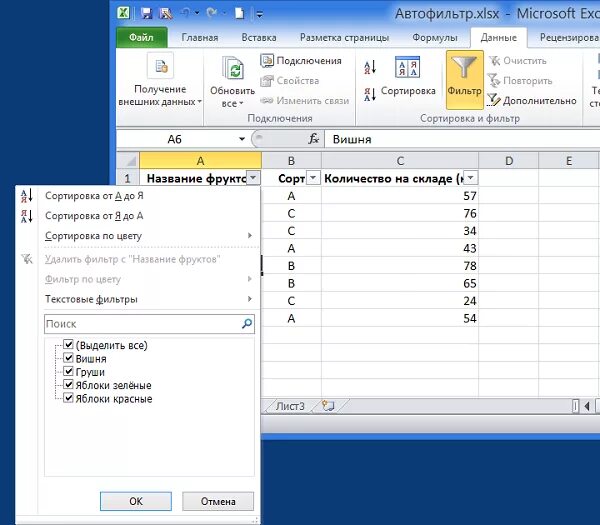
Task: Click Очистить filter button
Action: pos(517,60)
